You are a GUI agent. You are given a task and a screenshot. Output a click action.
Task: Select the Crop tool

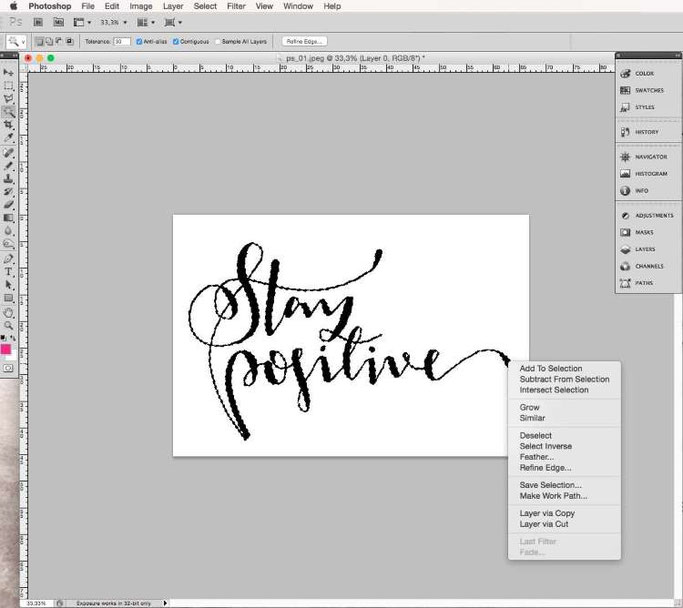tap(8, 125)
